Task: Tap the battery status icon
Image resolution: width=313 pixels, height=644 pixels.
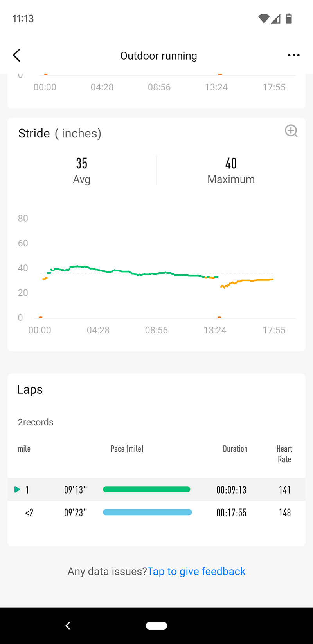Action: (x=289, y=18)
